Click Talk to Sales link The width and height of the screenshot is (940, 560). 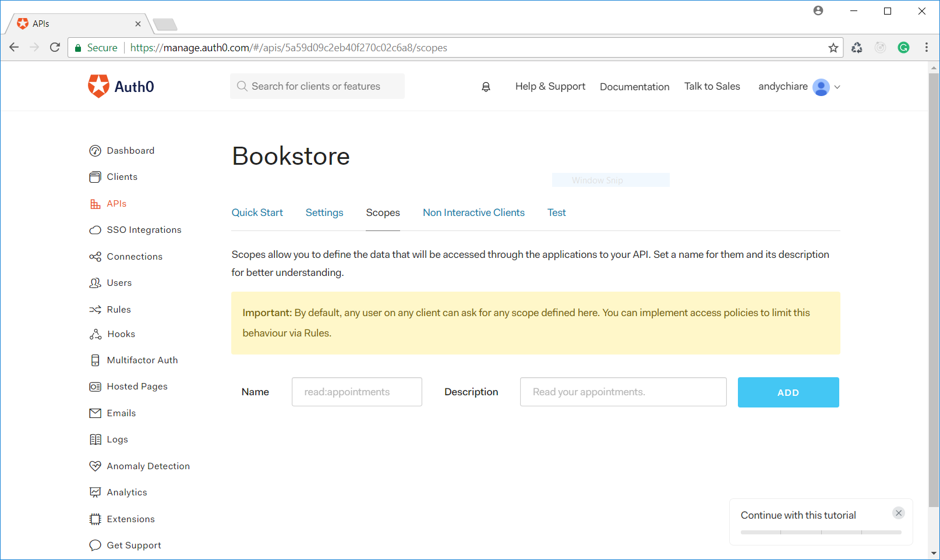point(712,86)
